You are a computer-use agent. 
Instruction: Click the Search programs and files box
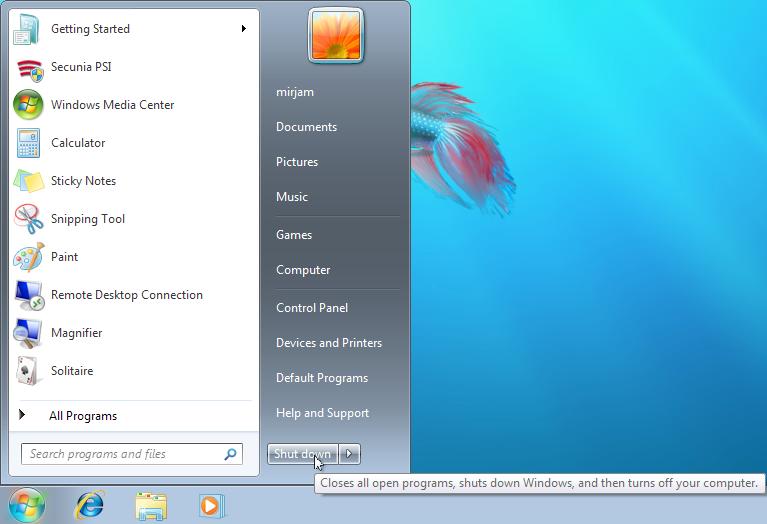pos(122,454)
